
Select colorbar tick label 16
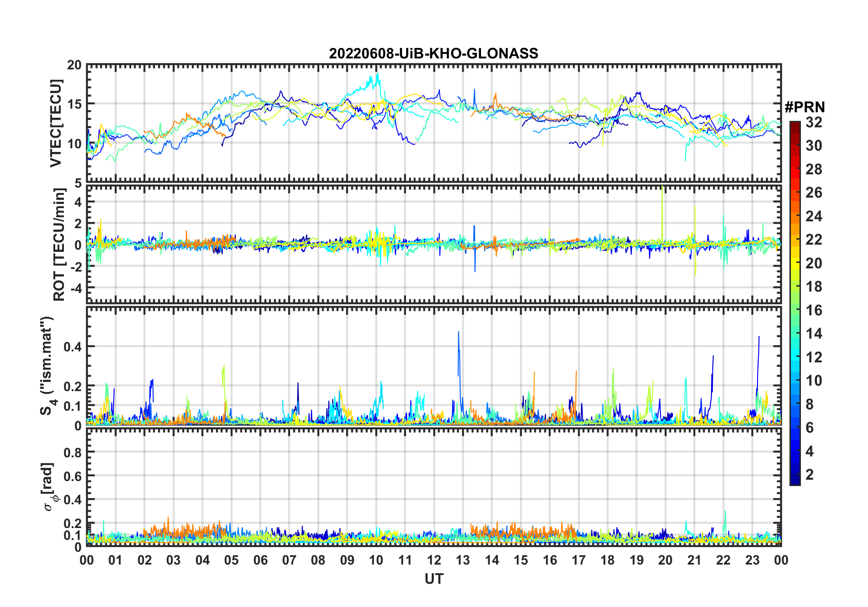pos(814,310)
